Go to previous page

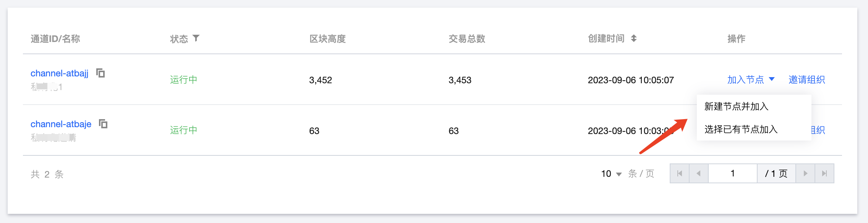pos(699,173)
